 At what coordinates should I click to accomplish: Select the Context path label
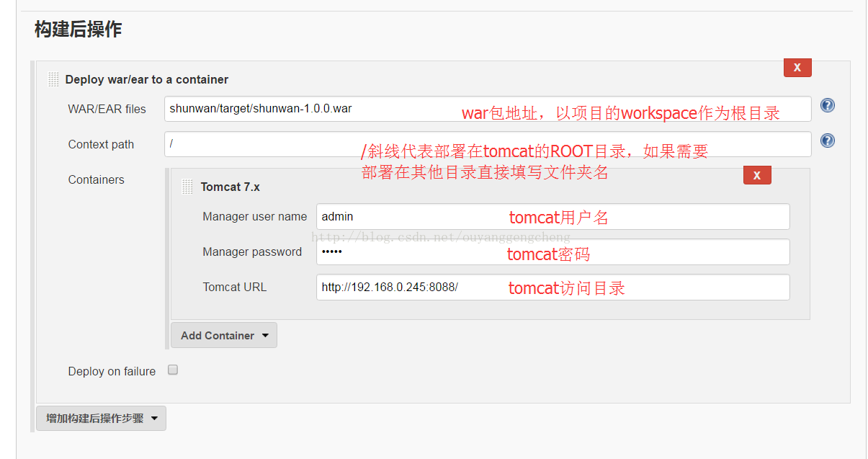coord(101,144)
